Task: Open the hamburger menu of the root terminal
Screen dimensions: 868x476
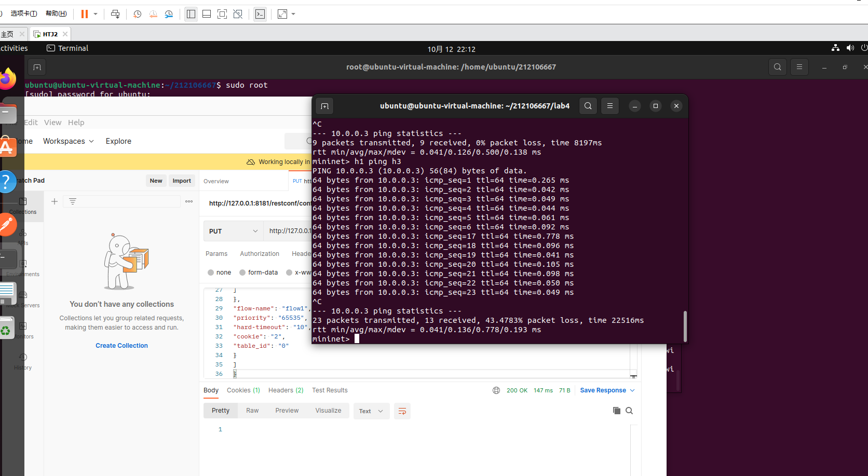Action: [x=799, y=67]
